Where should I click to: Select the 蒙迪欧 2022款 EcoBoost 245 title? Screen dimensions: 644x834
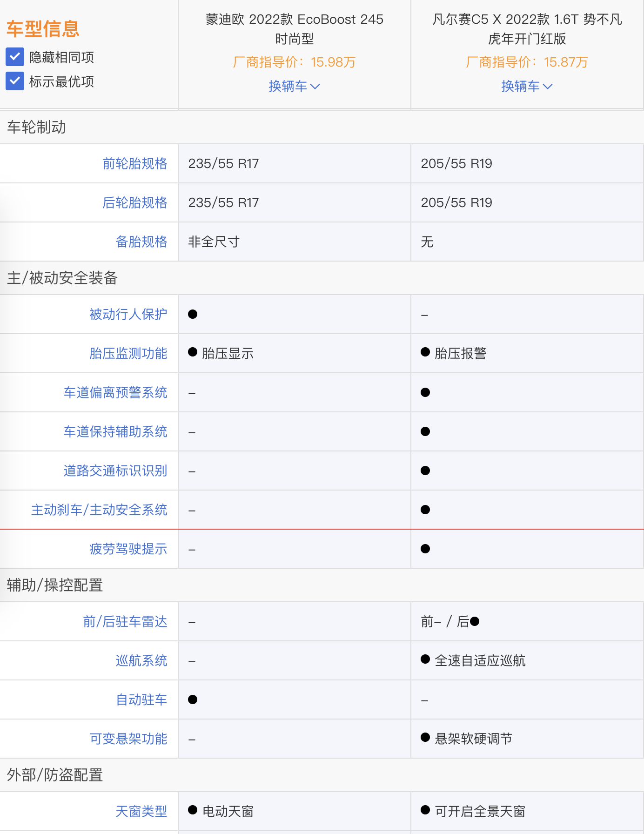pyautogui.click(x=294, y=29)
